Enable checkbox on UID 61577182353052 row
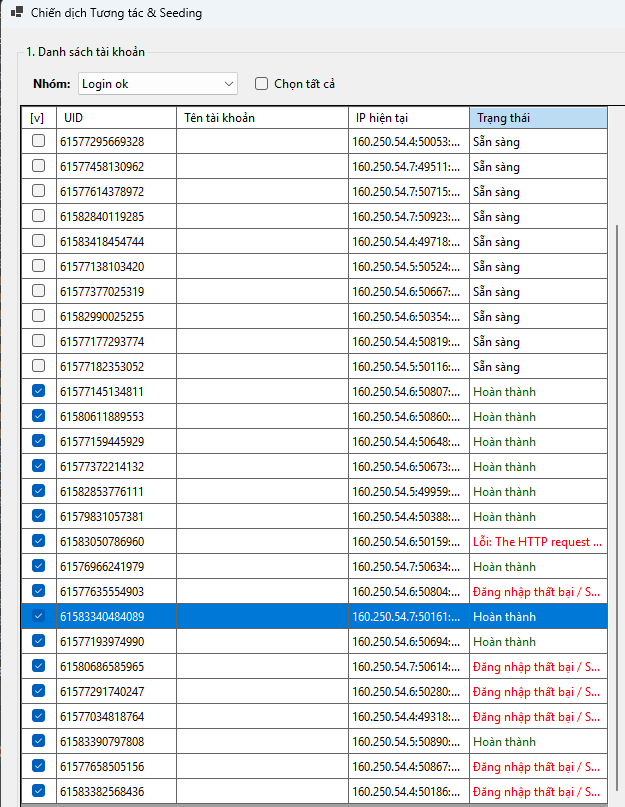The width and height of the screenshot is (625, 807). pyautogui.click(x=39, y=366)
